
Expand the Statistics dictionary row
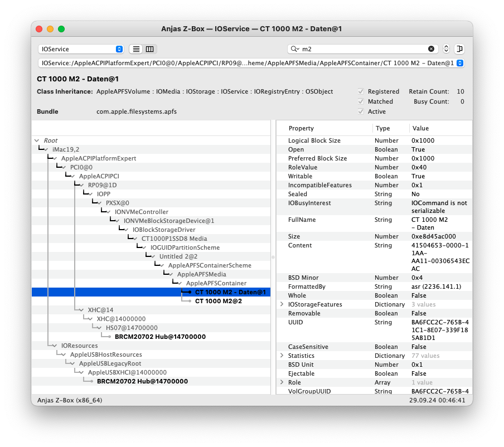[282, 356]
